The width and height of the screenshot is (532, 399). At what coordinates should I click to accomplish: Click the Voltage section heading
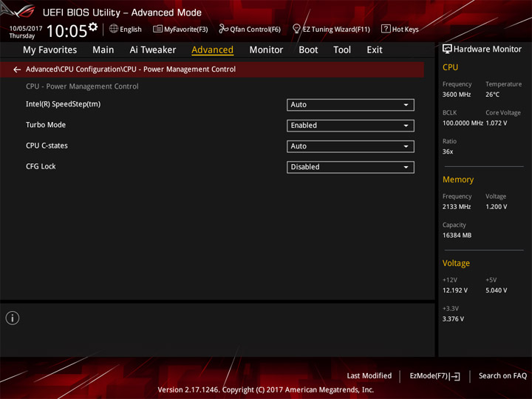[x=456, y=264]
